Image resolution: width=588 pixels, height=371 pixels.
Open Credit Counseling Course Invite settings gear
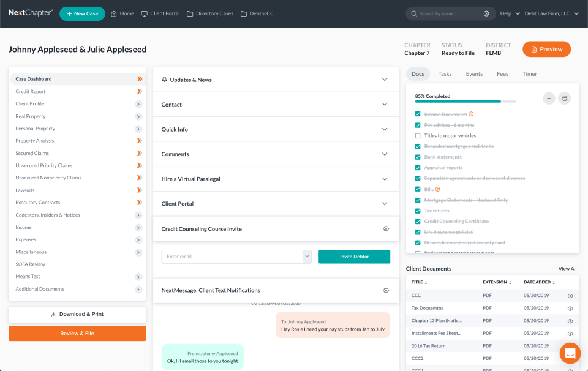(386, 228)
